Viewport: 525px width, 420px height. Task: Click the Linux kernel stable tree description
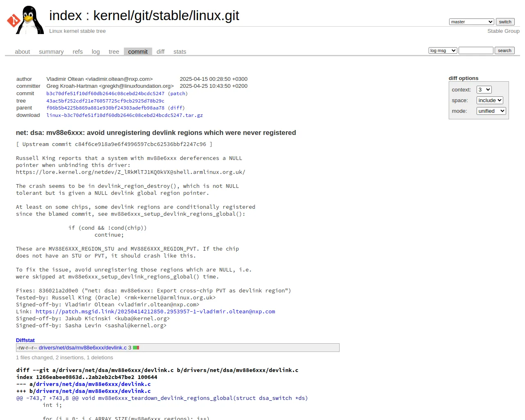tap(78, 31)
